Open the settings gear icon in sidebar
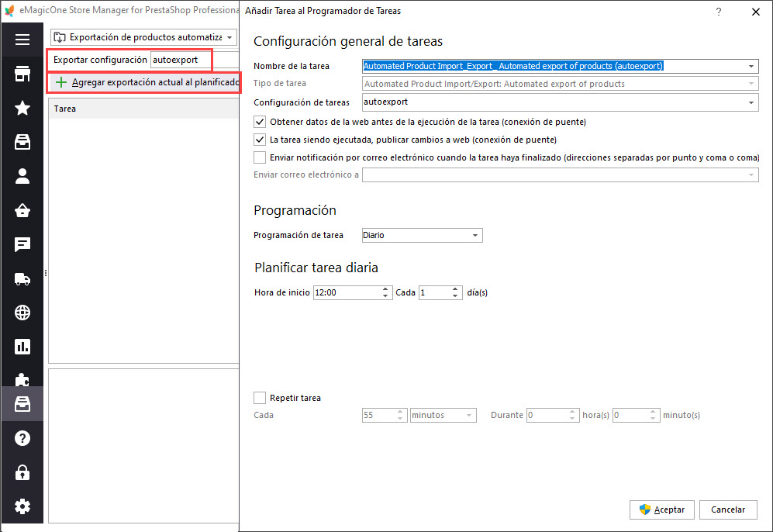This screenshot has width=773, height=532. tap(22, 506)
